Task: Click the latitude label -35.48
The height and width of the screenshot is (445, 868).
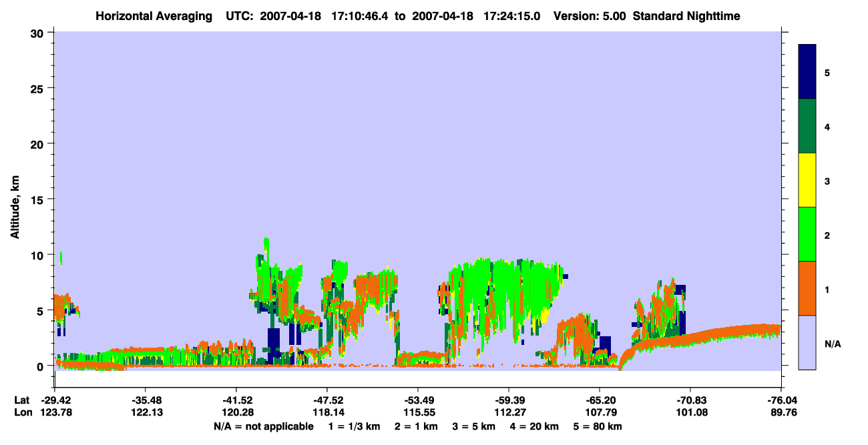Action: [x=145, y=401]
